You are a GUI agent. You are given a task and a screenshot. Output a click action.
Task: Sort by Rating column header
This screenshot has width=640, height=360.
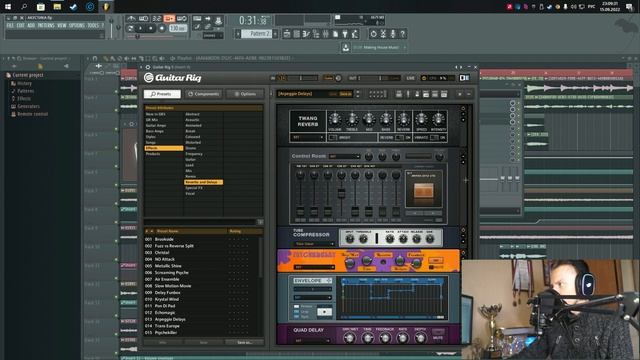pos(236,231)
